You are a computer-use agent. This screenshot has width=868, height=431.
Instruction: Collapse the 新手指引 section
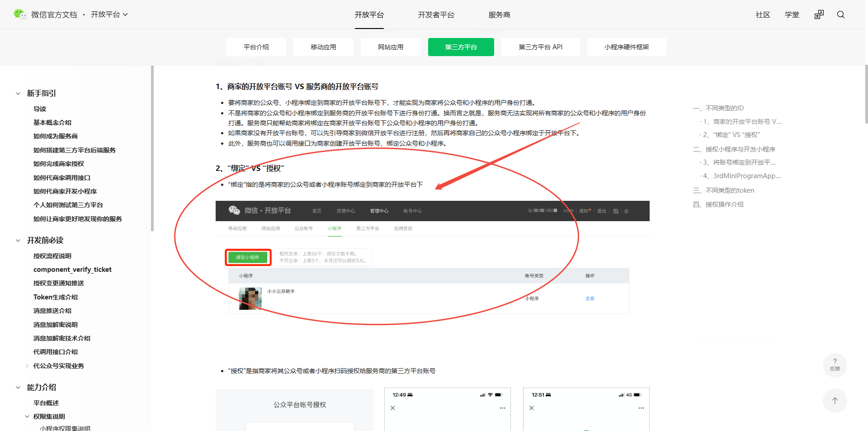[x=18, y=94]
